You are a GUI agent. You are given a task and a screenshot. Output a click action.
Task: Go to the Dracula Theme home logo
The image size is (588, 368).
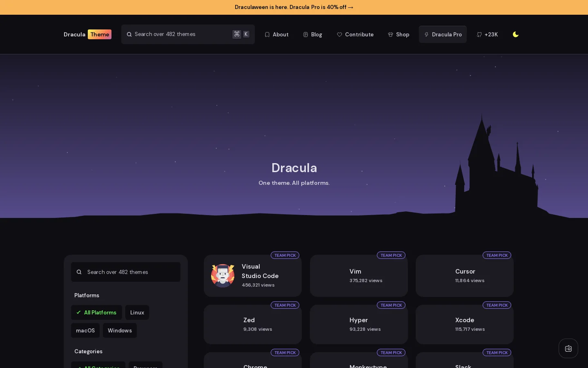(87, 34)
